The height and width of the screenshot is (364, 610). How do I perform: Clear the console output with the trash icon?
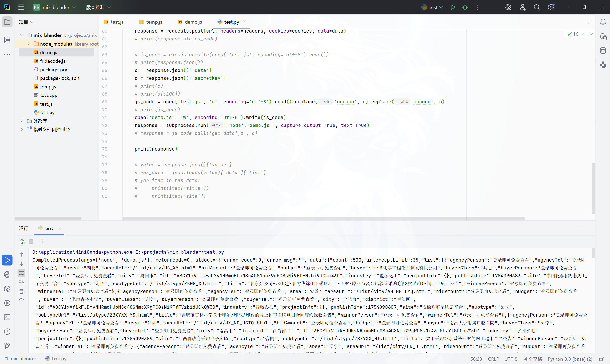pos(22,301)
